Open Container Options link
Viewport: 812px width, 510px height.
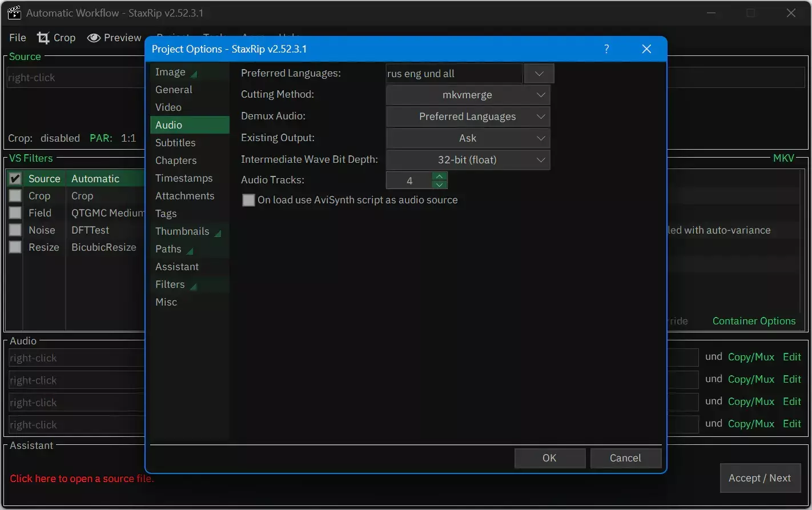[754, 321]
